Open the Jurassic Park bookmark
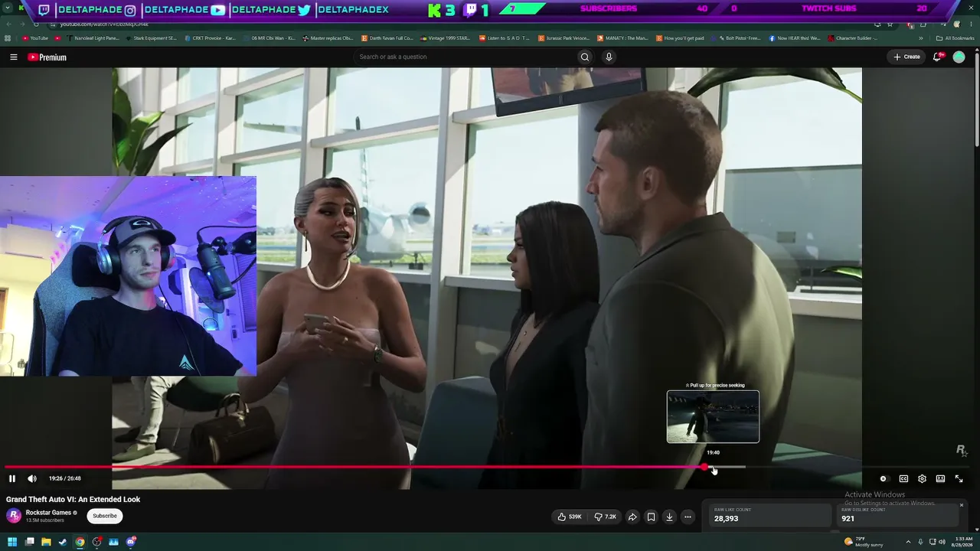Screen dimensions: 980x551 point(564,38)
